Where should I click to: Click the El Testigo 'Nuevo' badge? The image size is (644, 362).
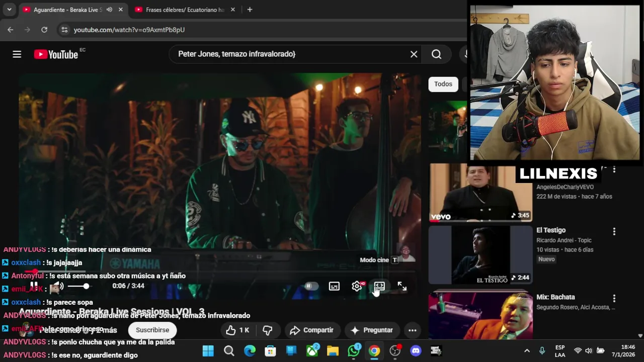point(546,259)
